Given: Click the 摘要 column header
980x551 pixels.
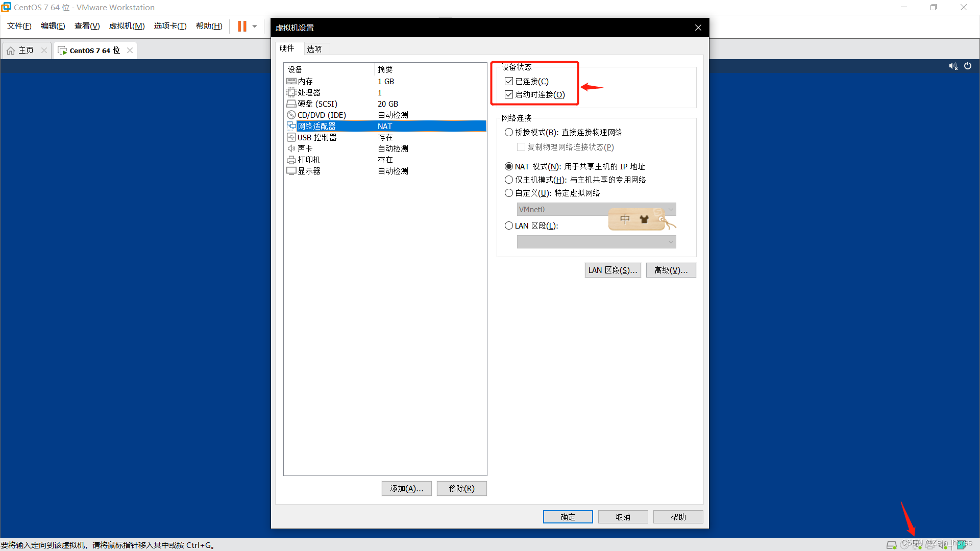Looking at the screenshot, I should [x=430, y=69].
